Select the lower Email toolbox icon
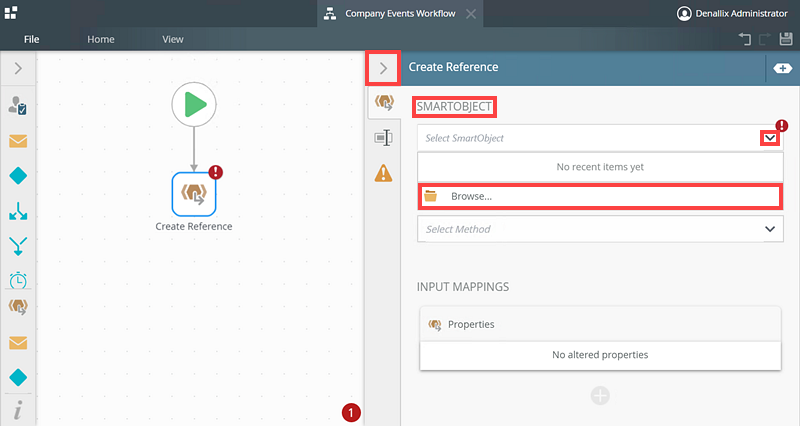 (x=18, y=343)
